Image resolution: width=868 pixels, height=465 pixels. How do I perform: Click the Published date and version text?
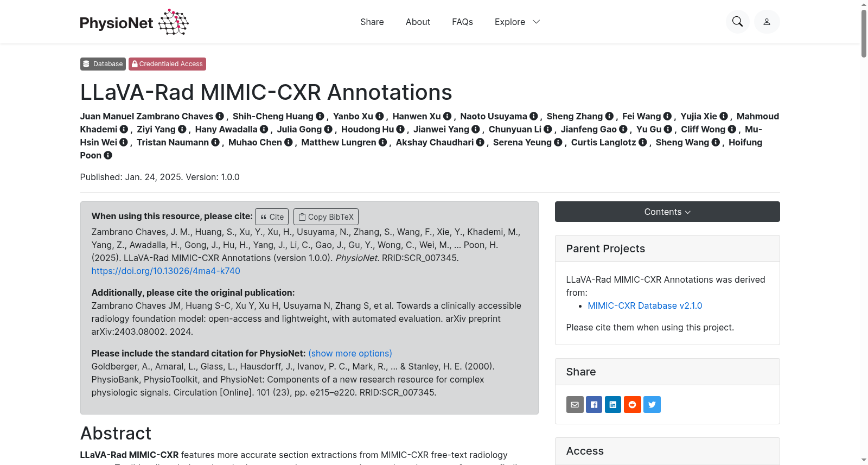click(159, 177)
